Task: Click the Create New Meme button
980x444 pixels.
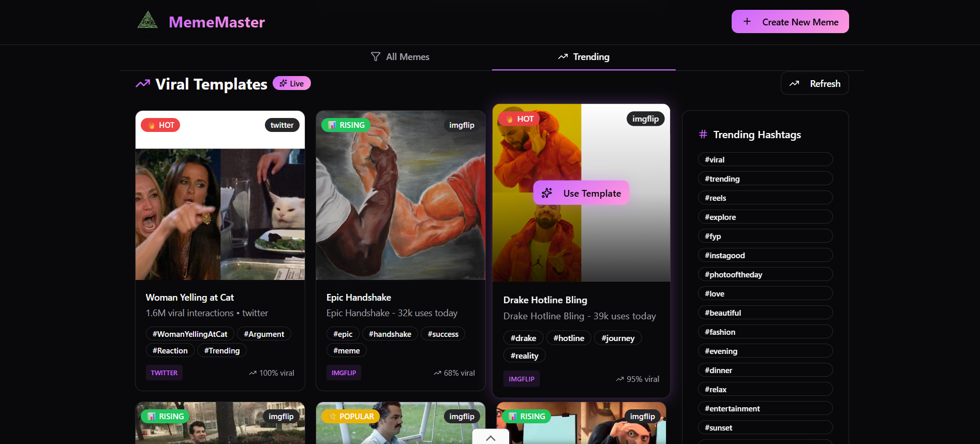Action: point(790,22)
